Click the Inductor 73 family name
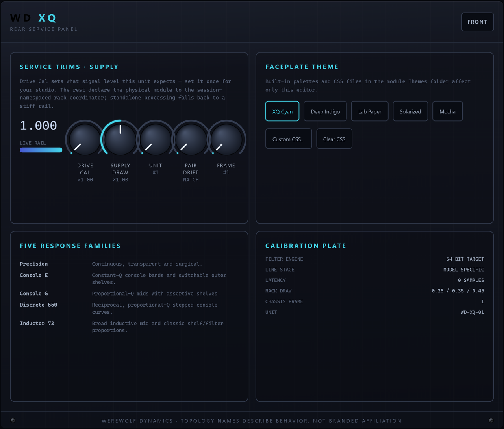Screen dimensions: 504x429 coord(37,324)
